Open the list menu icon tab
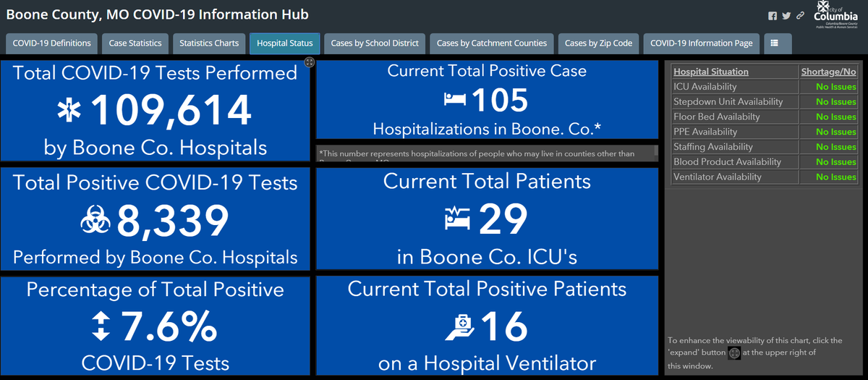The width and height of the screenshot is (868, 380). pos(775,43)
